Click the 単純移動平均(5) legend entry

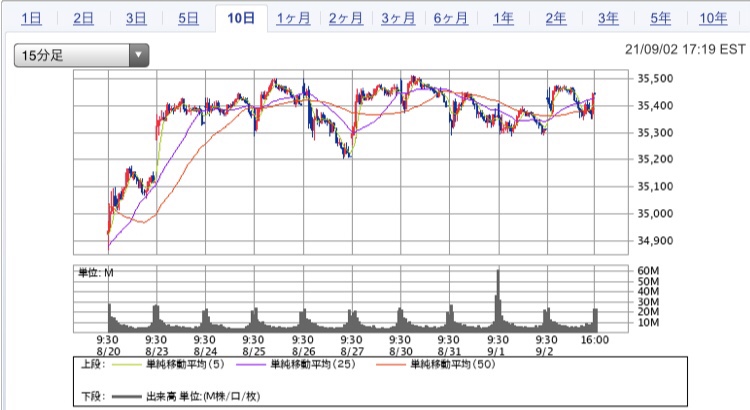point(185,365)
